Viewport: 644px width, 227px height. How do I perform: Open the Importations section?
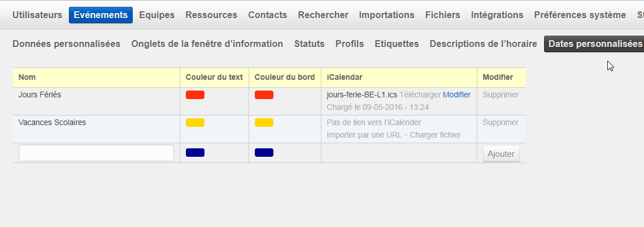[386, 15]
